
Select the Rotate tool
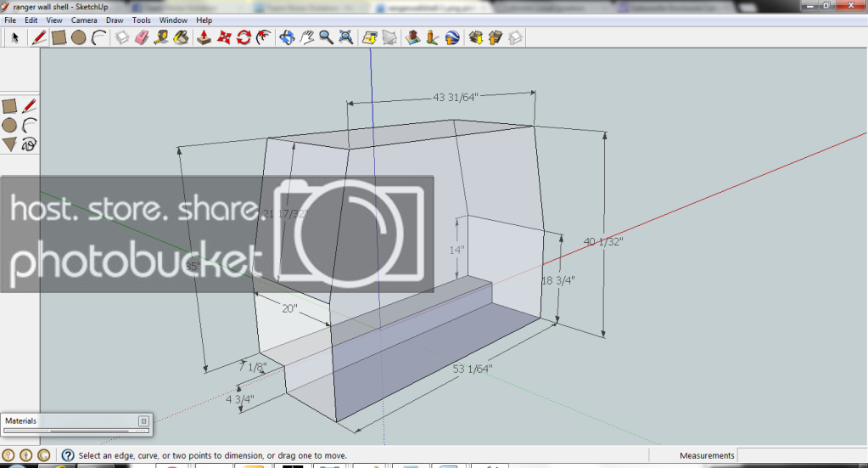(x=244, y=37)
